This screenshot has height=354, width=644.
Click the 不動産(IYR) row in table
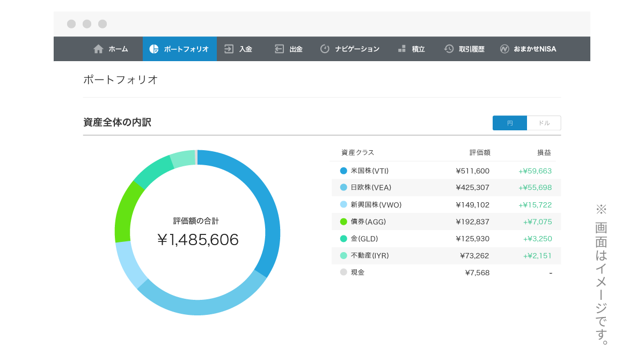coord(445,256)
